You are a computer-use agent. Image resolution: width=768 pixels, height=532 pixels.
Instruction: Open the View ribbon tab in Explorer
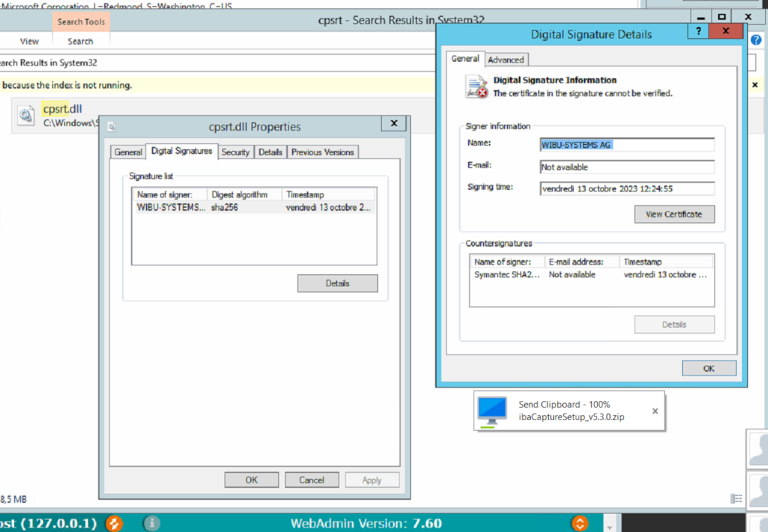tap(29, 41)
